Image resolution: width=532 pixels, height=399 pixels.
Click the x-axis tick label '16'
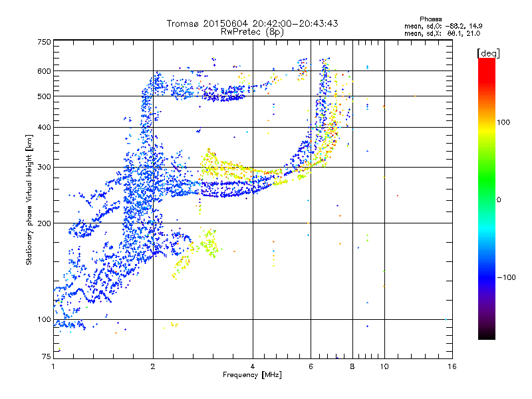click(452, 366)
